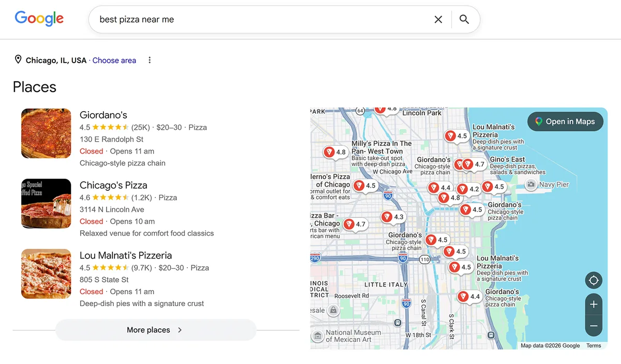Select the 4.3 rated map pin

(x=393, y=217)
